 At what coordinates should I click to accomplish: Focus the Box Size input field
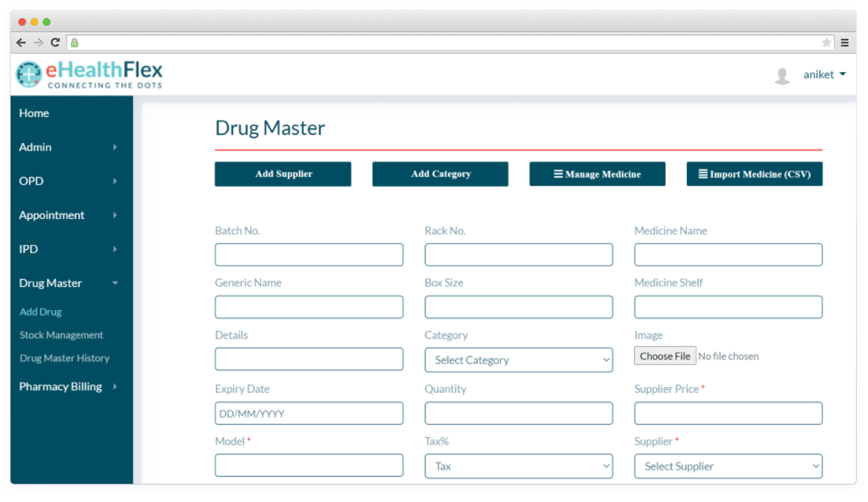(x=519, y=307)
